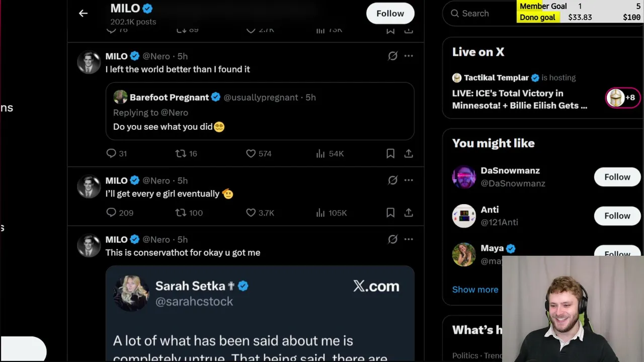Viewport: 644px width, 362px height.
Task: Open Grok icon on the "conservathot" post
Action: [x=392, y=239]
